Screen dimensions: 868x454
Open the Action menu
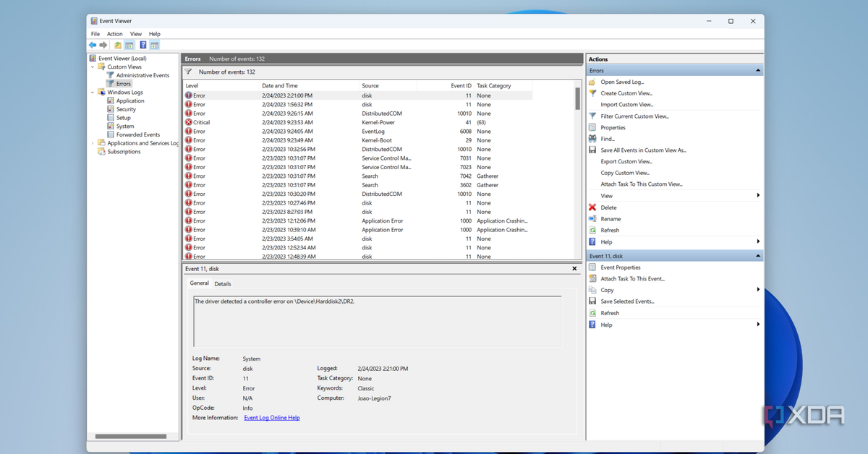tap(115, 34)
